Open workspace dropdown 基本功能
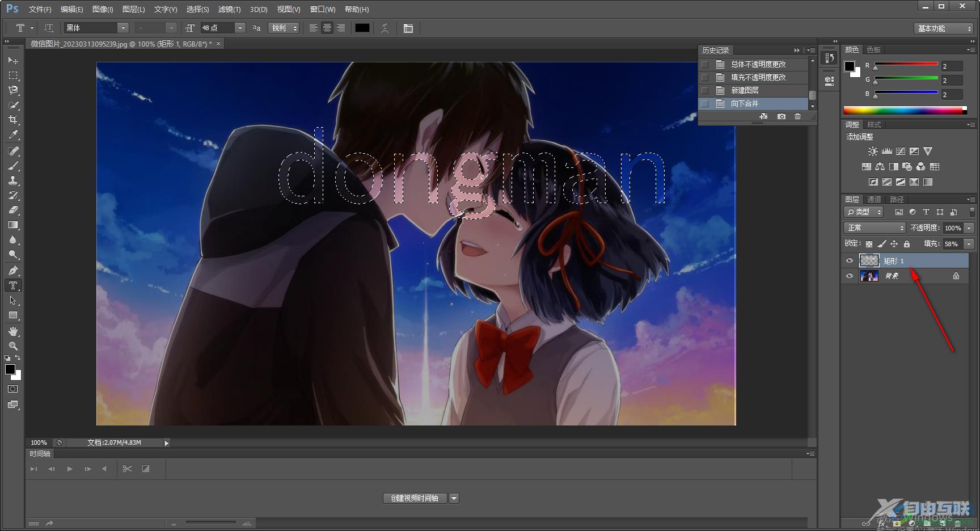 tap(944, 28)
